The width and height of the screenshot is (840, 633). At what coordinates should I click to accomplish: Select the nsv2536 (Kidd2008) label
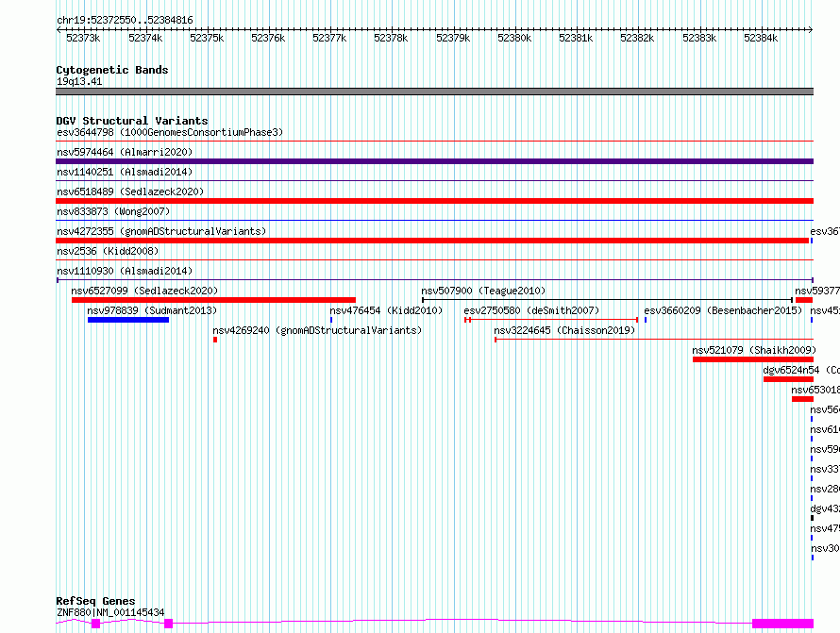tap(108, 251)
